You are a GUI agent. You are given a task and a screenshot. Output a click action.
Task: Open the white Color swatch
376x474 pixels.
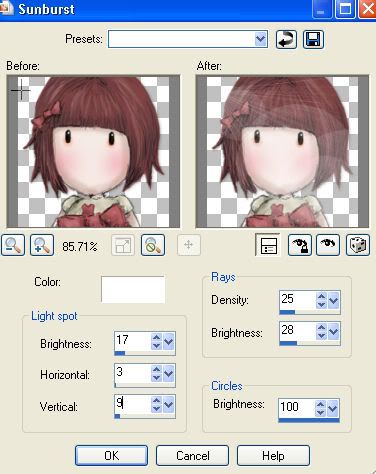click(133, 289)
